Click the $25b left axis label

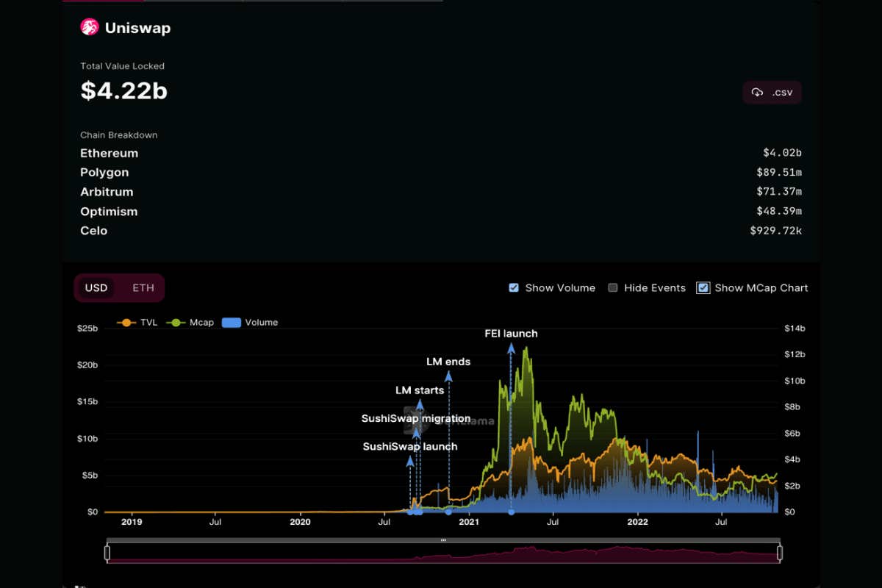click(87, 329)
